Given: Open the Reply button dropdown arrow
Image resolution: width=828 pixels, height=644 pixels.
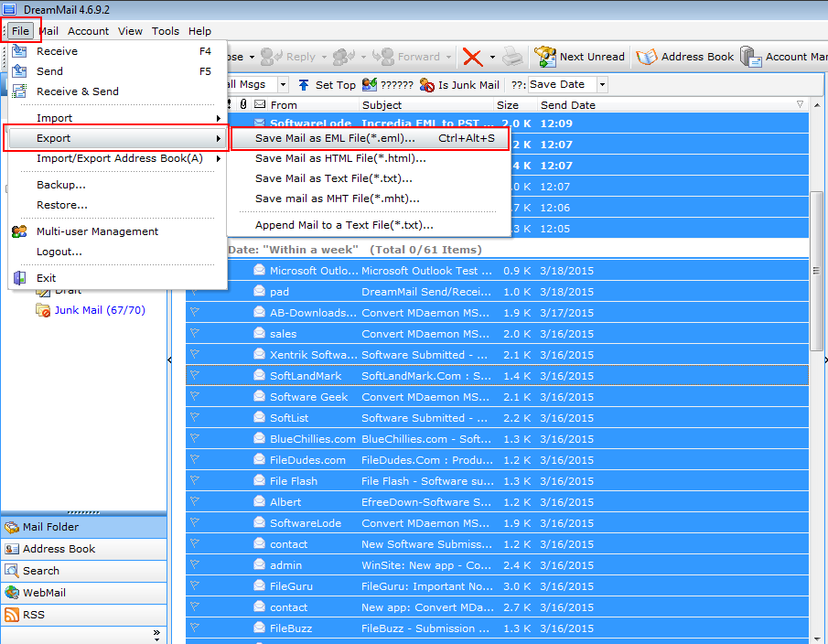Looking at the screenshot, I should pos(324,57).
